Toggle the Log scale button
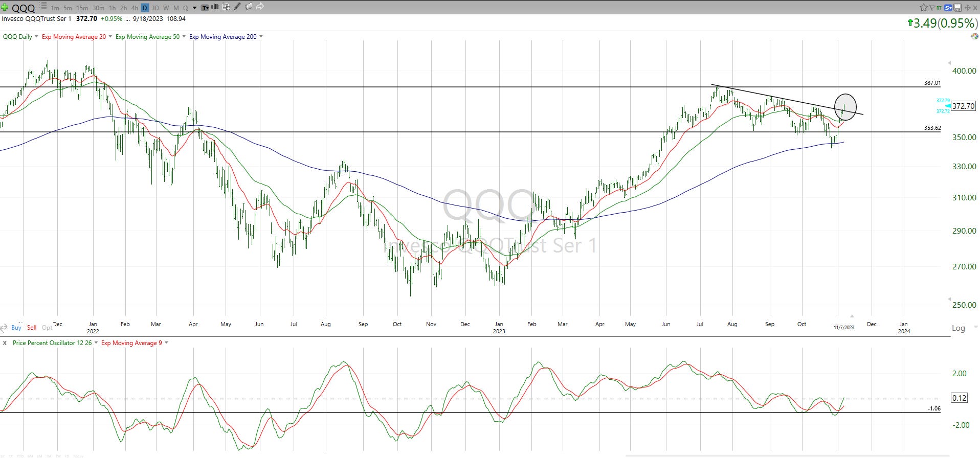Image resolution: width=980 pixels, height=458 pixels. pyautogui.click(x=958, y=328)
